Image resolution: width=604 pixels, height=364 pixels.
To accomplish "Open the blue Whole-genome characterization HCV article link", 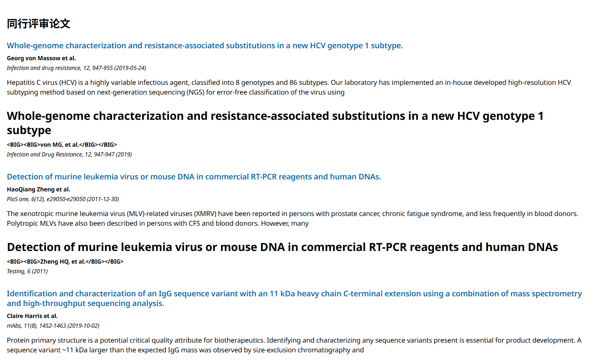I will (205, 46).
